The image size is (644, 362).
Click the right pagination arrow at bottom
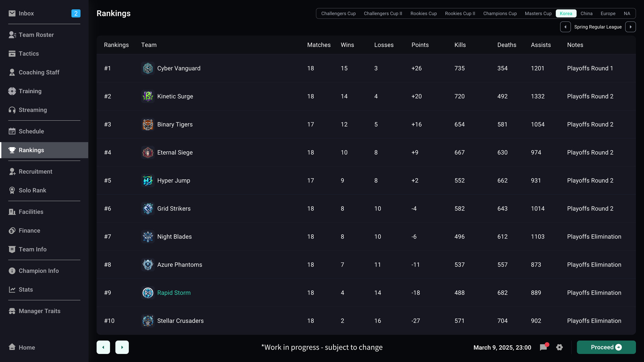pyautogui.click(x=122, y=347)
